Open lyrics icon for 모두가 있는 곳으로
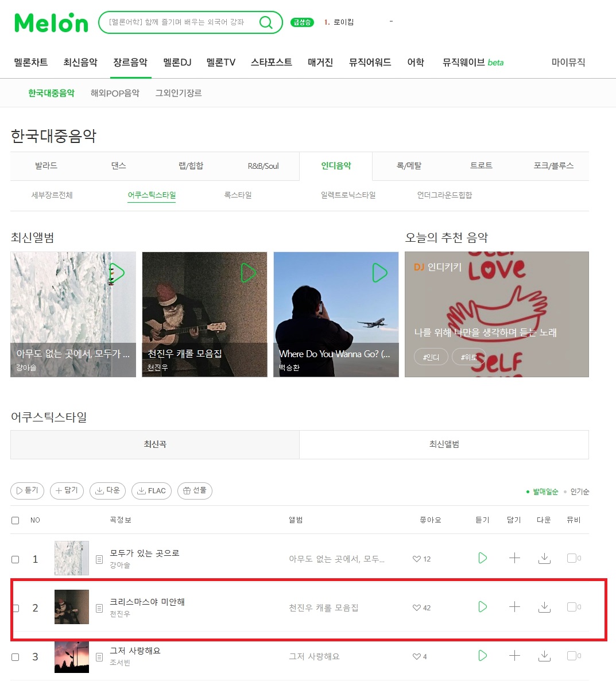Image resolution: width=616 pixels, height=681 pixels. tap(99, 559)
